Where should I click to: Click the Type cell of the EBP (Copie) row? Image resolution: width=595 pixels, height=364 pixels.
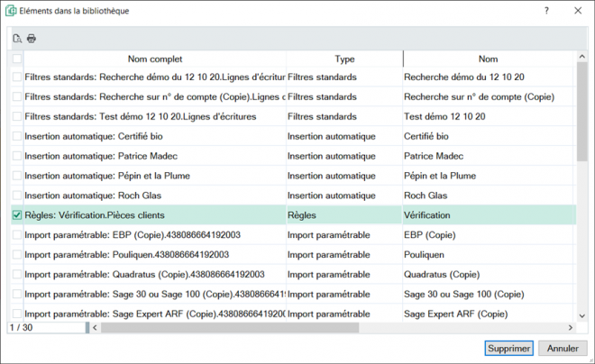[344, 234]
